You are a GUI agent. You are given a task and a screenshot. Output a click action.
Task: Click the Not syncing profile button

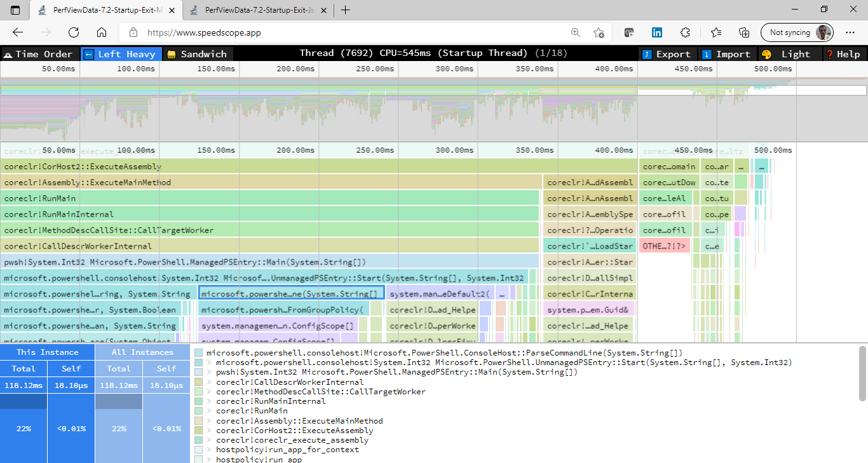(x=797, y=32)
